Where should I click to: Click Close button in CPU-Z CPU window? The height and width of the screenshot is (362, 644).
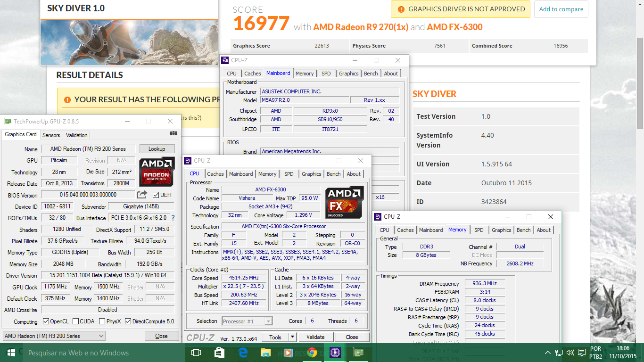(x=352, y=337)
